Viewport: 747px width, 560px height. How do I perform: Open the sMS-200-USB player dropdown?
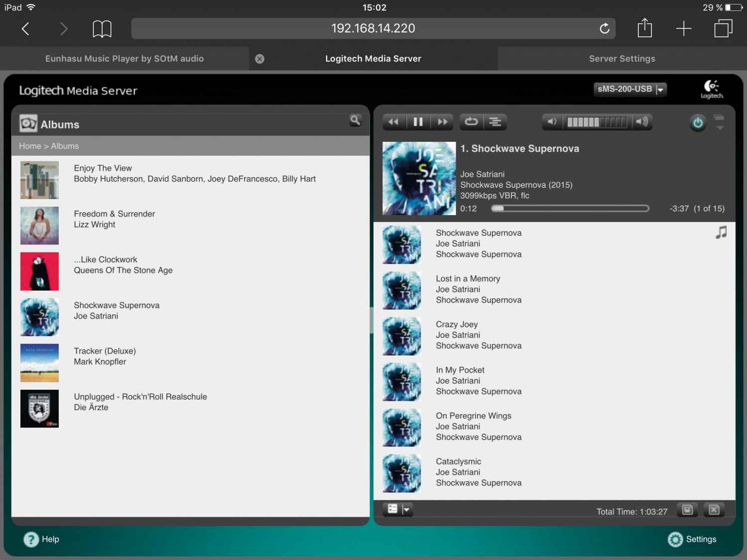630,89
